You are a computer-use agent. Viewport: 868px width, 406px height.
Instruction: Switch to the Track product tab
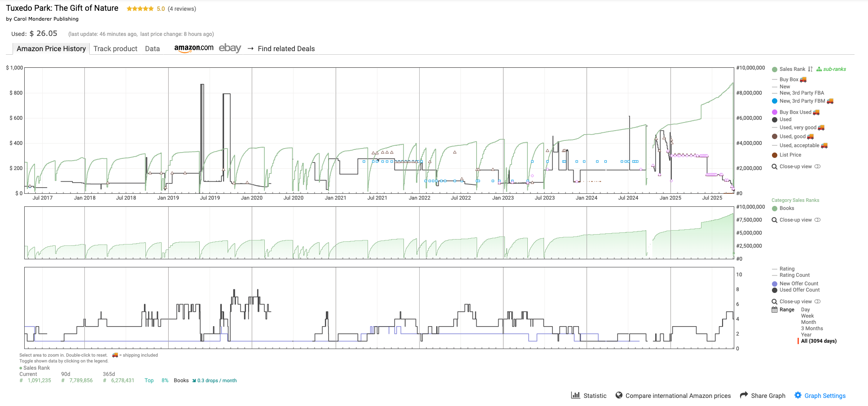115,48
